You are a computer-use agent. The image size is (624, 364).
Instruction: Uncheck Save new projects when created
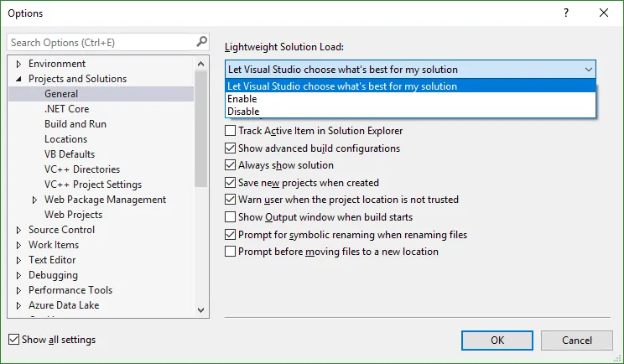coord(230,183)
